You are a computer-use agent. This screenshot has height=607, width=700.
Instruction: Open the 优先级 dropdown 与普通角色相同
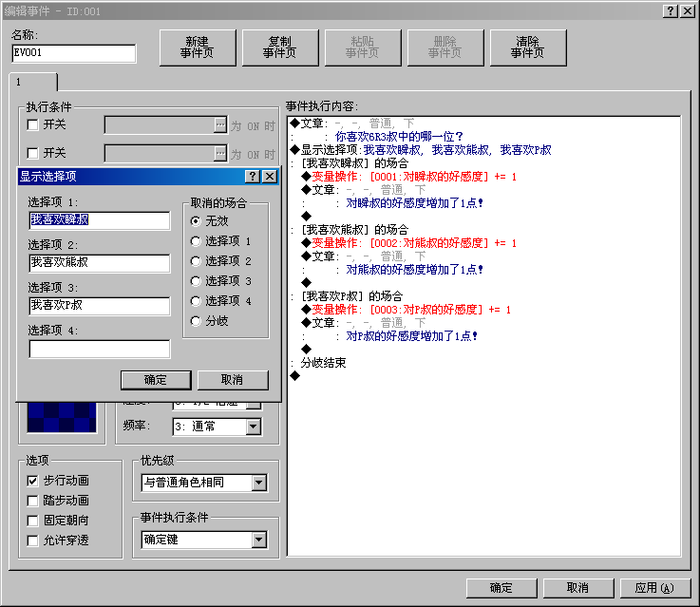[x=259, y=483]
